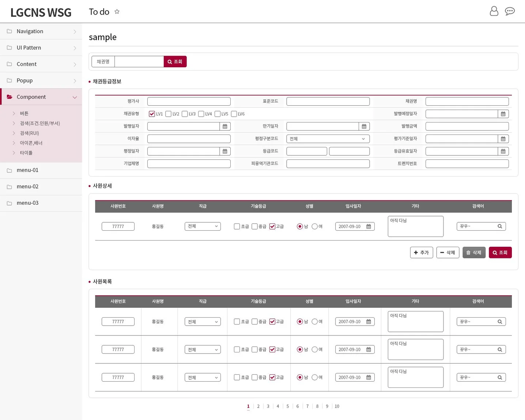Screen dimensions: 525x420
Task: Open 직급 dropdown in third 사원목록 row
Action: [x=203, y=377]
